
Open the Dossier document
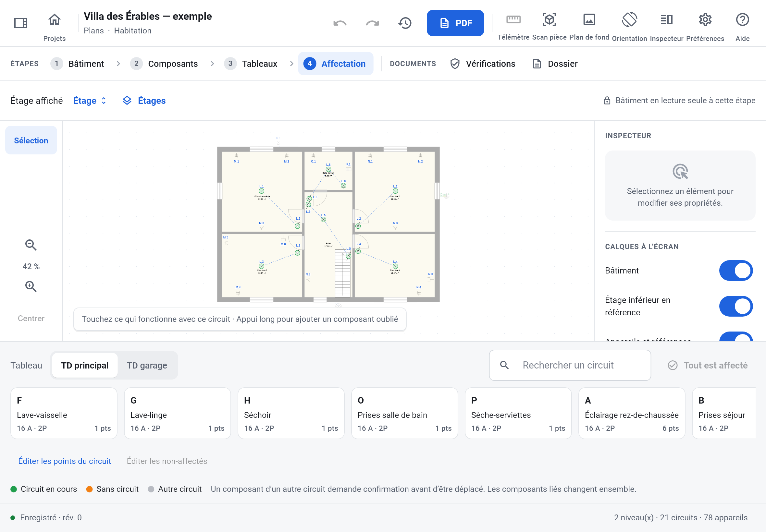click(555, 64)
